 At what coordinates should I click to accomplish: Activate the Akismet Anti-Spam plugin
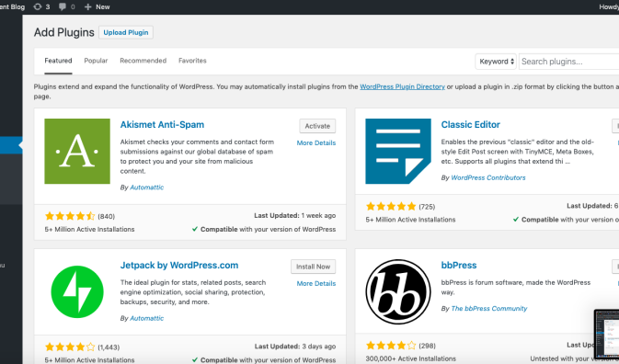pyautogui.click(x=317, y=126)
